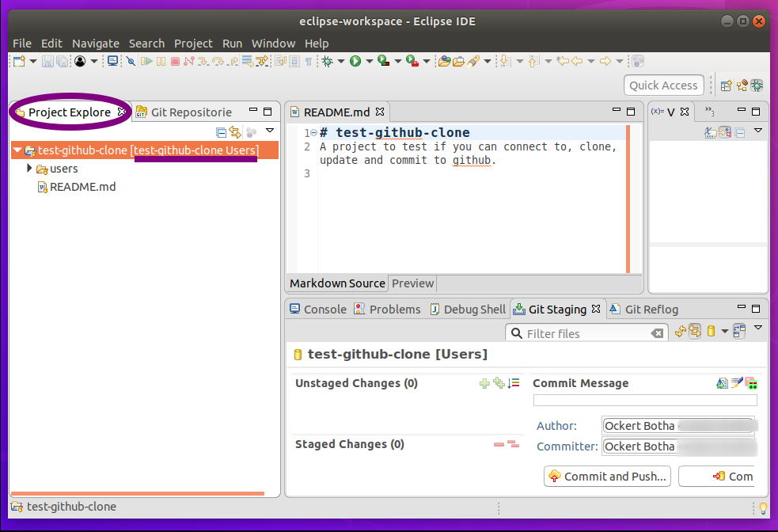This screenshot has width=778, height=532.
Task: Toggle Link with Editor in Project Explorer
Action: coord(235,132)
